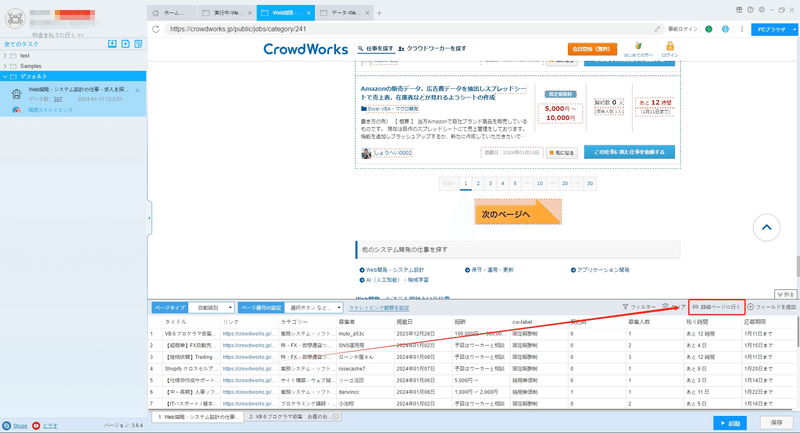This screenshot has height=433, width=800.
Task: Click the blue 起動 run button
Action: tap(730, 423)
